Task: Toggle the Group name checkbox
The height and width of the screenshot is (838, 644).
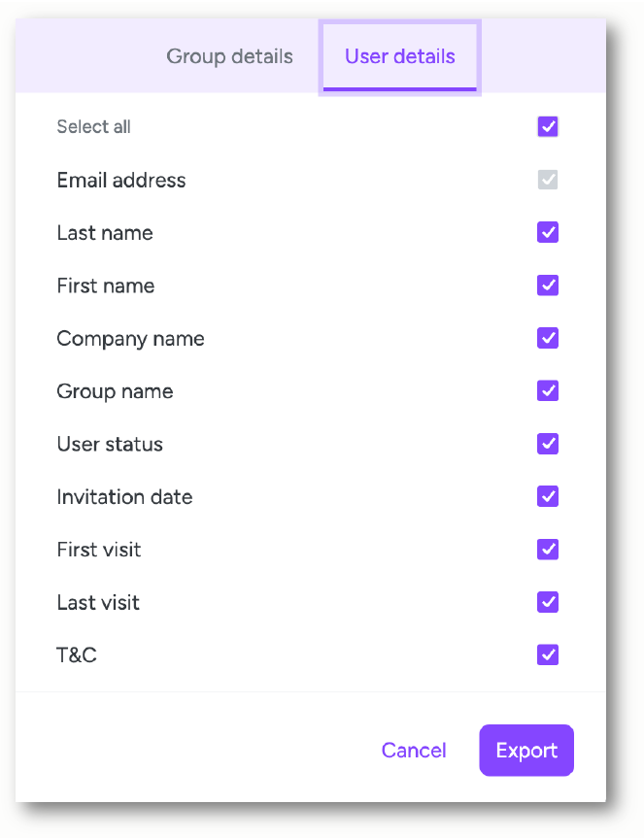Action: pos(548,391)
